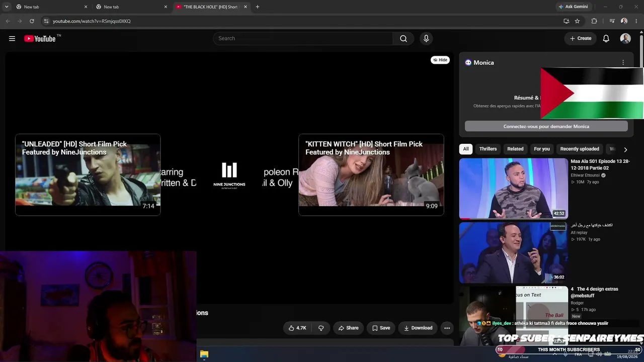Filter recommendations by Related
The image size is (644, 362).
click(x=515, y=149)
